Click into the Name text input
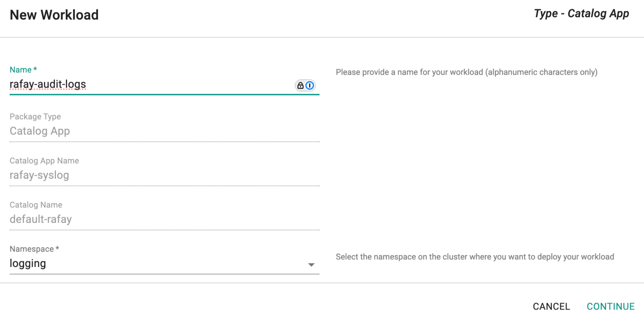This screenshot has height=320, width=644. pos(186,84)
